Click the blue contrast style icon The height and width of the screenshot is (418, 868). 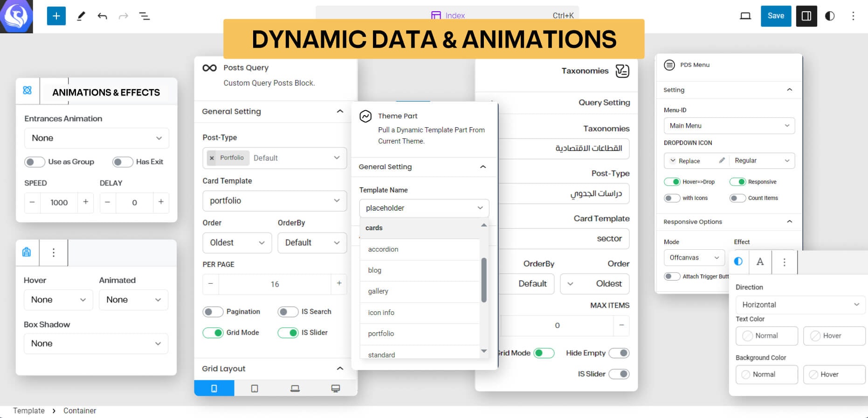point(738,261)
